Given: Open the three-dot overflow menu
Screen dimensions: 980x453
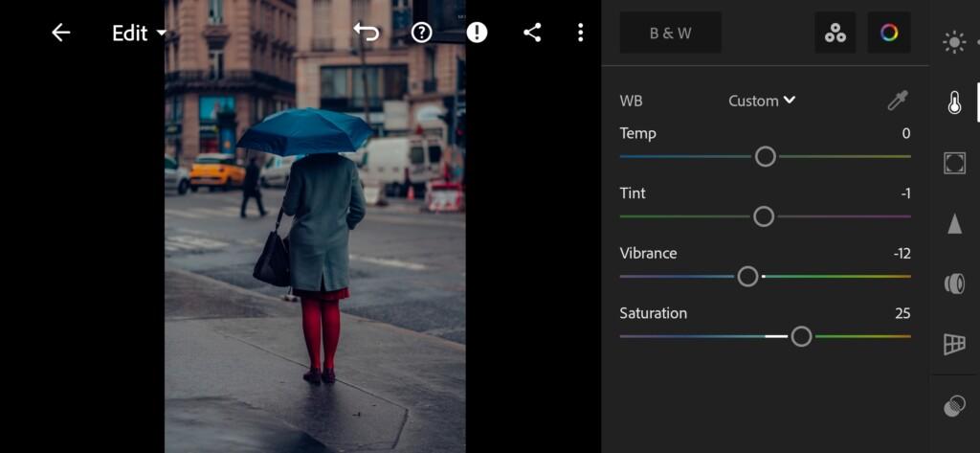Looking at the screenshot, I should 581,33.
